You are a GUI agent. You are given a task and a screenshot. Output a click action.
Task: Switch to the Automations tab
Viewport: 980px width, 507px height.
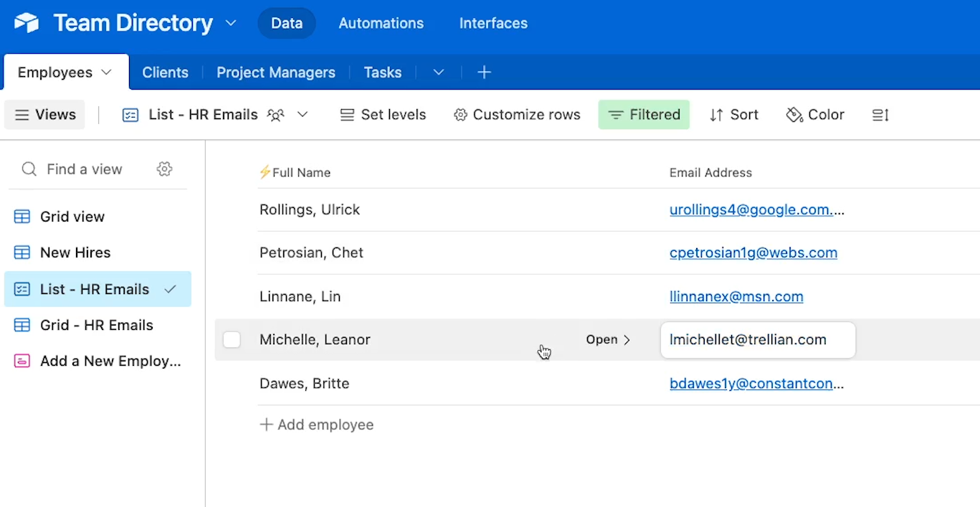(x=381, y=23)
